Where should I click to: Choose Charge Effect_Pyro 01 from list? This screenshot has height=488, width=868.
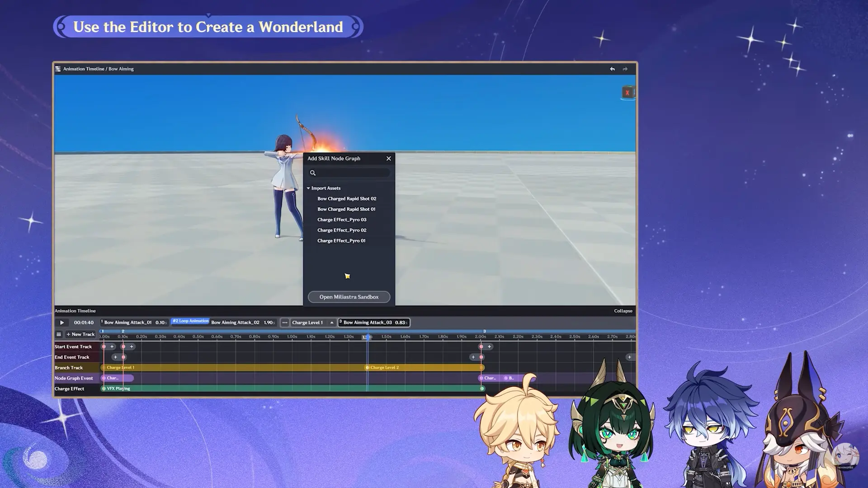341,241
